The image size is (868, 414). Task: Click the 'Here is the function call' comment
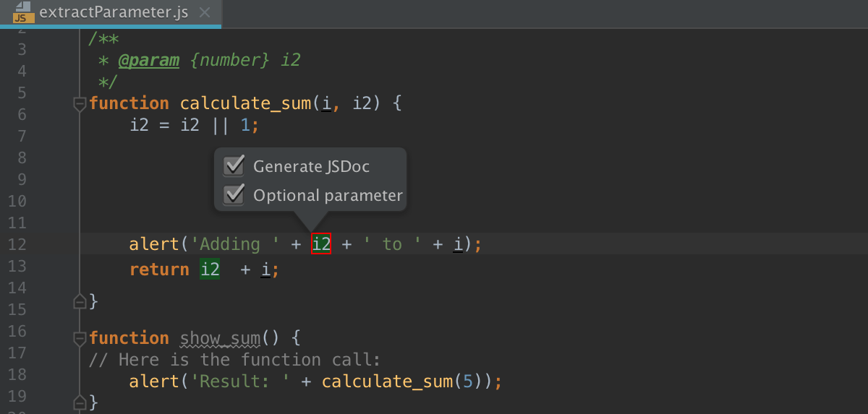point(235,360)
